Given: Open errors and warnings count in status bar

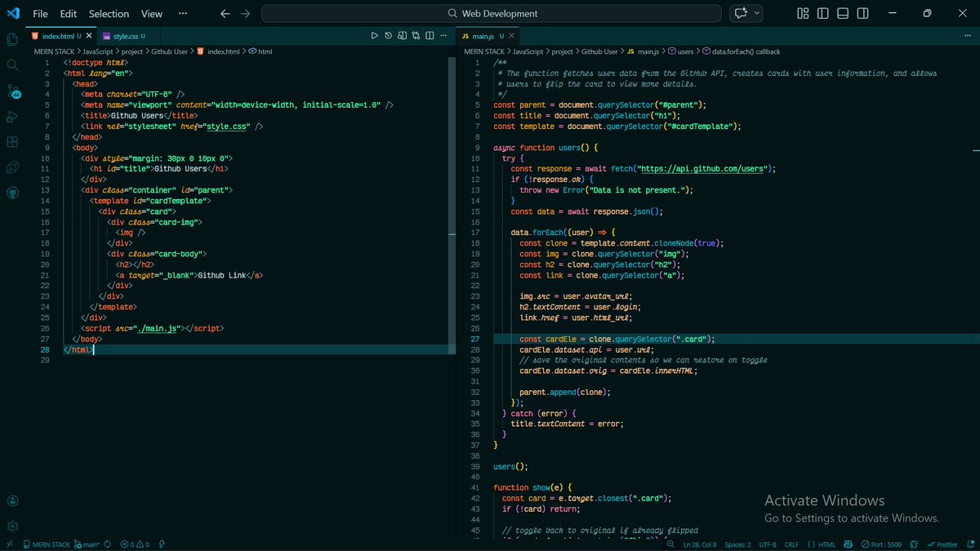Looking at the screenshot, I should coord(136,544).
